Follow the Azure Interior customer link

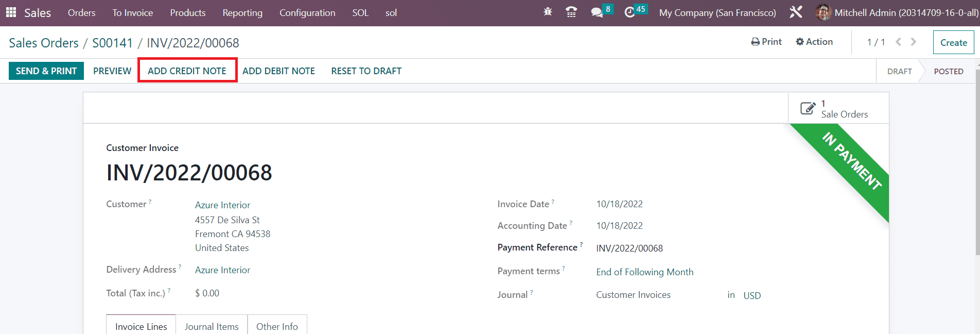pos(222,205)
